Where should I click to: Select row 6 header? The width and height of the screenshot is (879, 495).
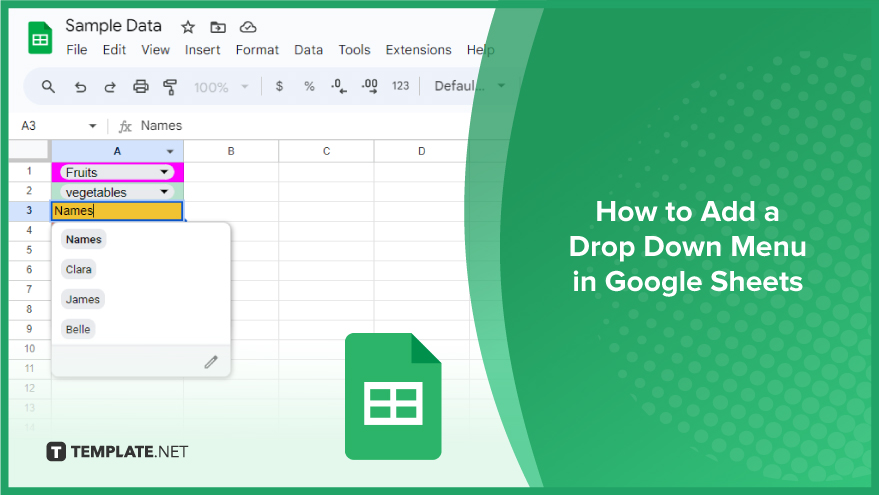pyautogui.click(x=29, y=270)
